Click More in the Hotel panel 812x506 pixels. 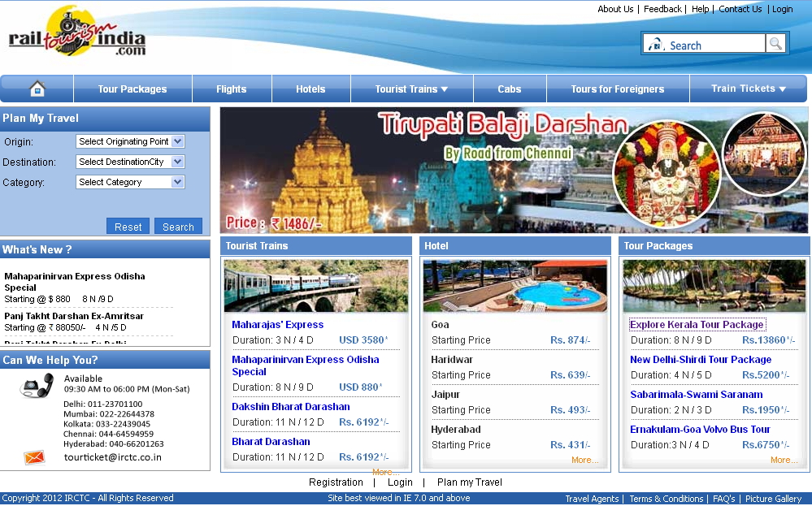[584, 460]
